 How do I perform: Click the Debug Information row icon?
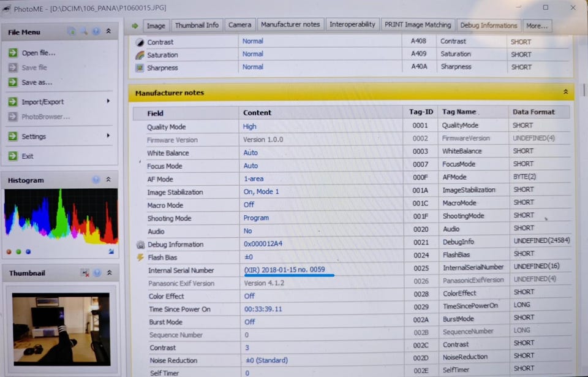[141, 245]
